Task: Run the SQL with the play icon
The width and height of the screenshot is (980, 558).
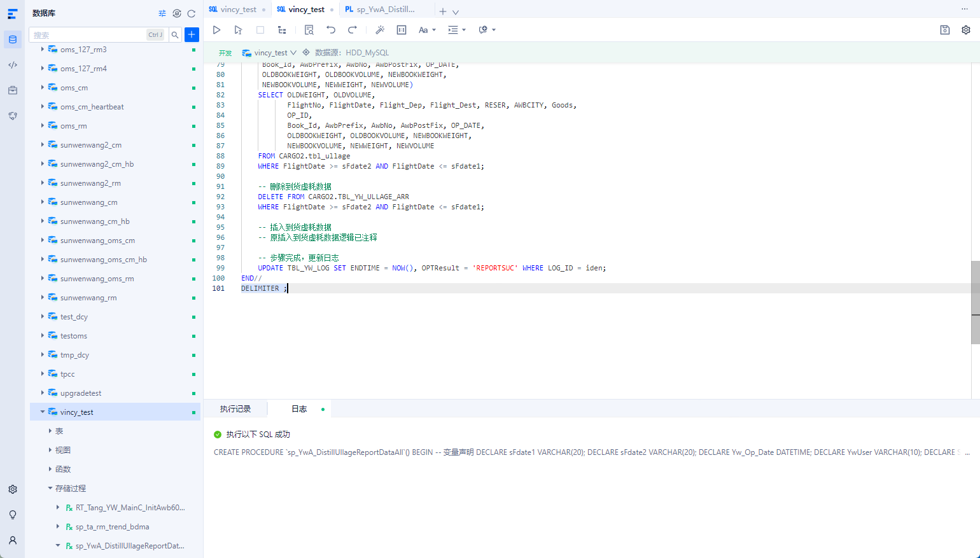Action: [216, 30]
